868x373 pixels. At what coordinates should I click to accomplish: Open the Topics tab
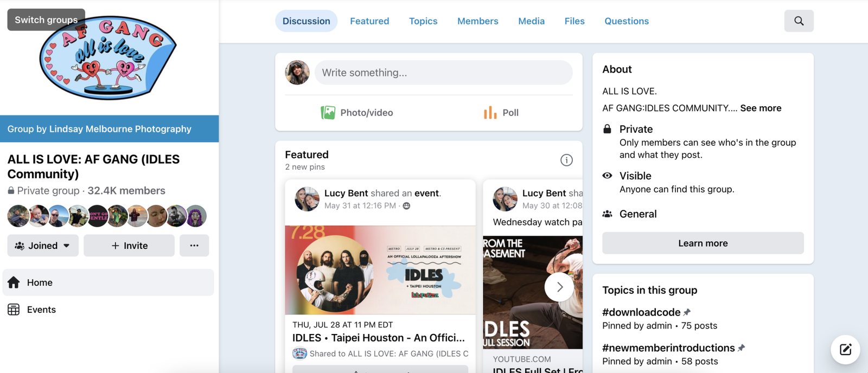pos(423,21)
